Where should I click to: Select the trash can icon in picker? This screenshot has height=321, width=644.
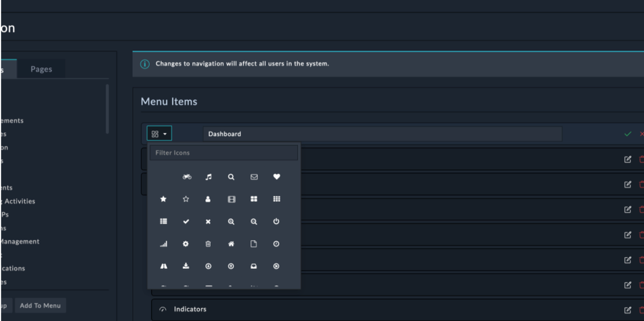pyautogui.click(x=208, y=244)
